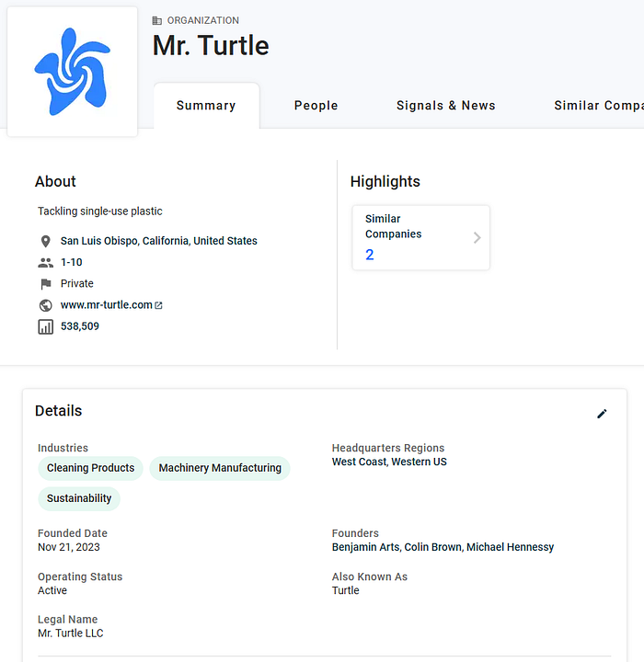
Task: Open founder Benjamin Arts profile
Action: click(x=365, y=547)
